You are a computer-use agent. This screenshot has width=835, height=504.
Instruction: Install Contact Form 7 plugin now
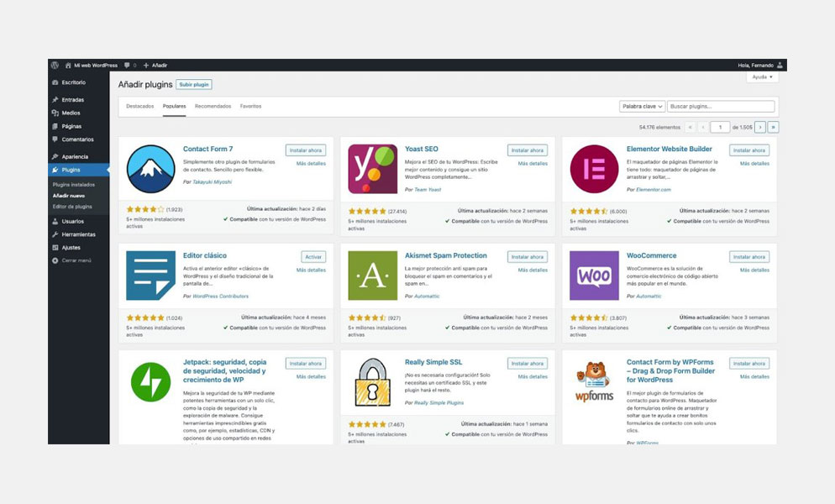(306, 150)
